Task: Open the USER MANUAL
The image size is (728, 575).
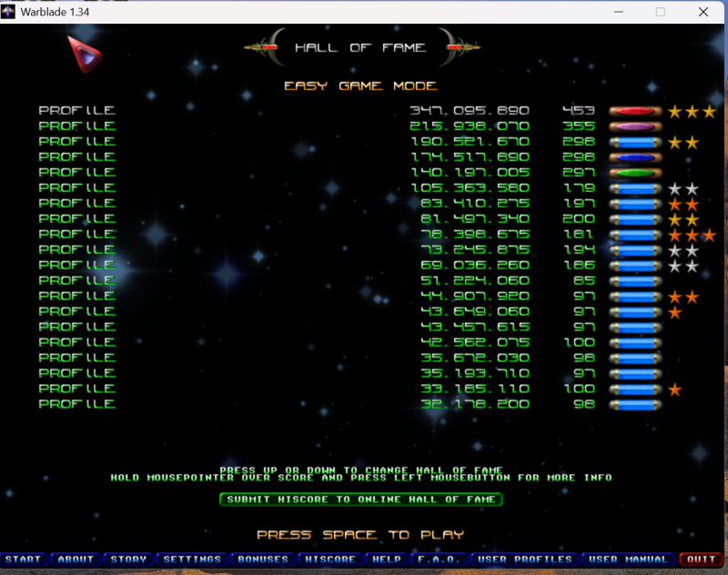Action: 628,560
